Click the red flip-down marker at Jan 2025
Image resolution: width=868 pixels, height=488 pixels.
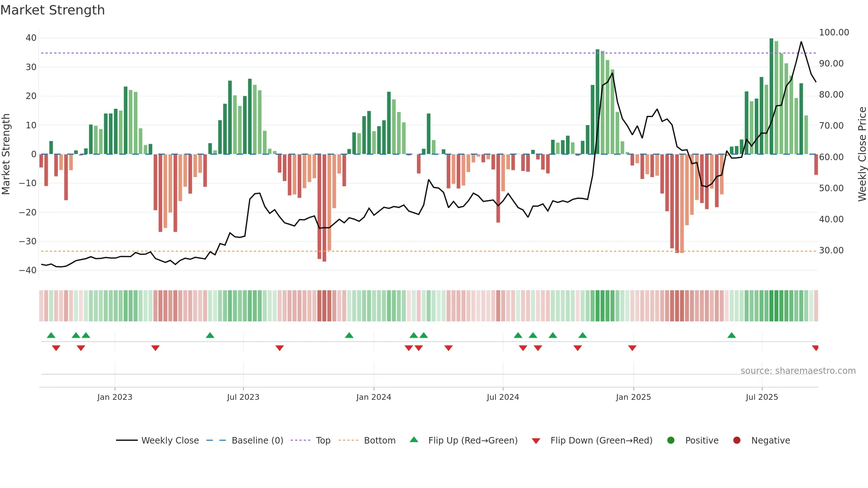click(632, 348)
